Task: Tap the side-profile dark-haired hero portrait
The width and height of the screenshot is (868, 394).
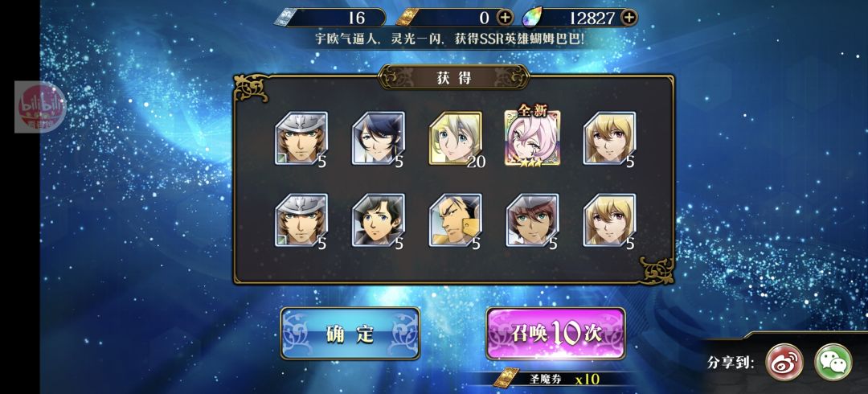Action: click(456, 220)
